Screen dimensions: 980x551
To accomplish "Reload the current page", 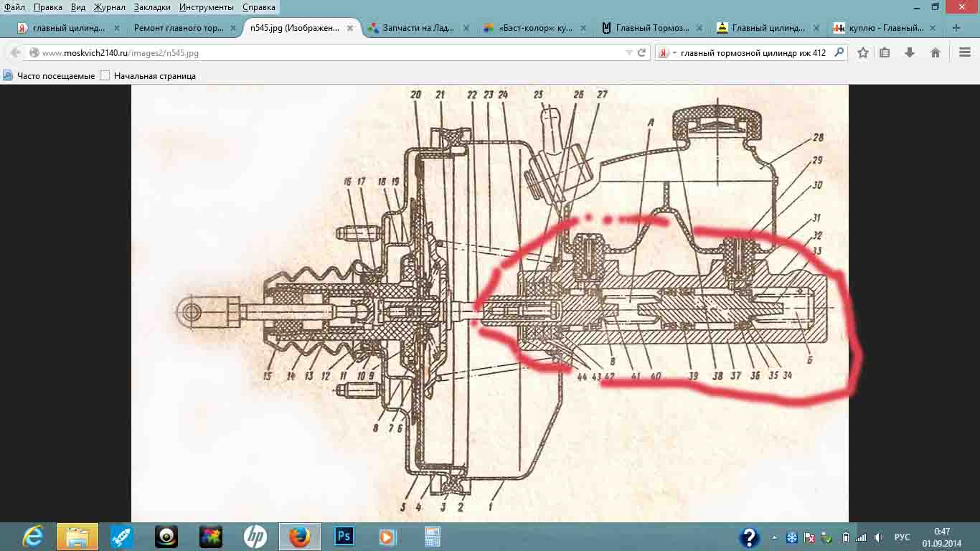I will [642, 52].
